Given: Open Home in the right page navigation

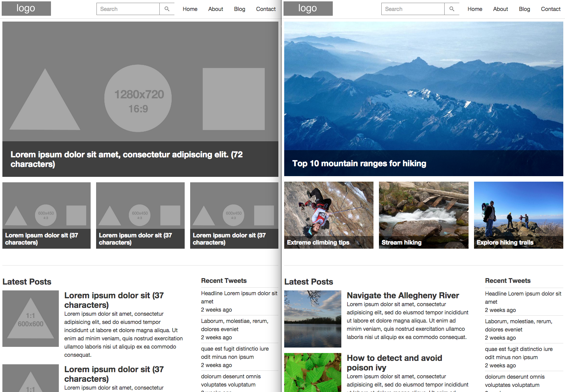Looking at the screenshot, I should pos(475,9).
